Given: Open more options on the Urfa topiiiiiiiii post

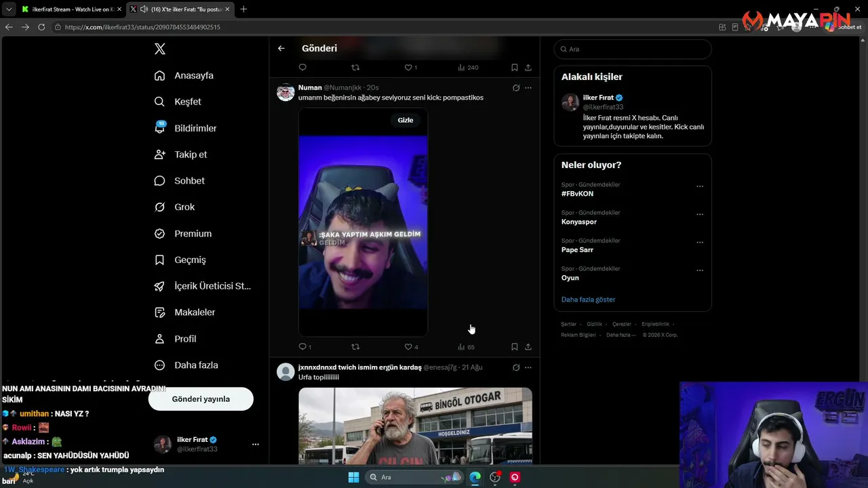Looking at the screenshot, I should (528, 367).
